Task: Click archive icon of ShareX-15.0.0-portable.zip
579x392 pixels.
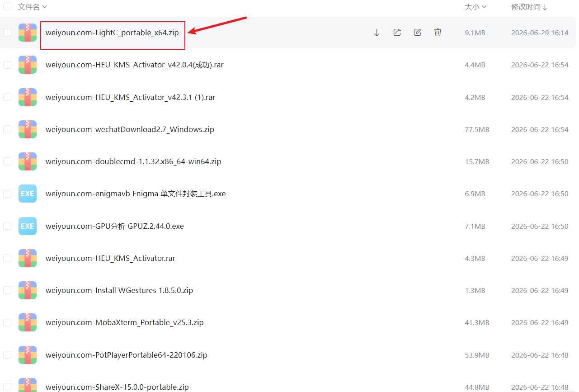Action: point(28,385)
